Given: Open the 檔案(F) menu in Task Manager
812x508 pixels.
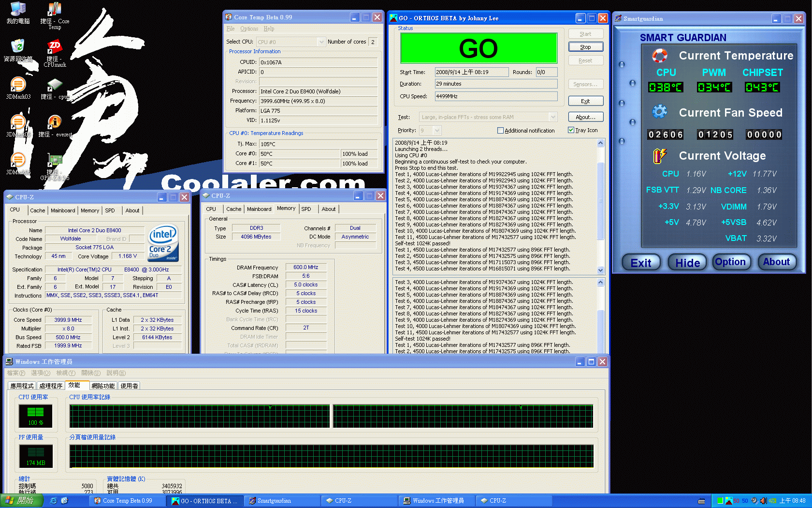Looking at the screenshot, I should pyautogui.click(x=16, y=373).
